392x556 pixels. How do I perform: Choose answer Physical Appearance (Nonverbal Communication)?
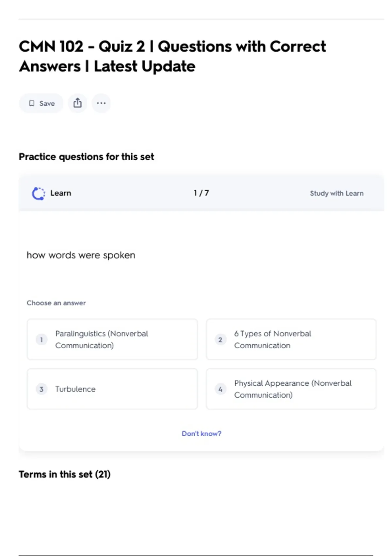click(291, 389)
